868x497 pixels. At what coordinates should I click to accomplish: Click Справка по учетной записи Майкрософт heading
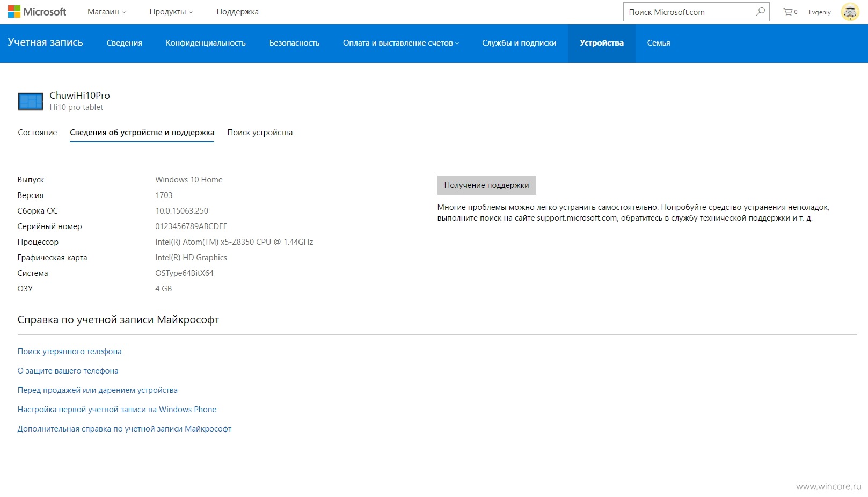(x=118, y=319)
